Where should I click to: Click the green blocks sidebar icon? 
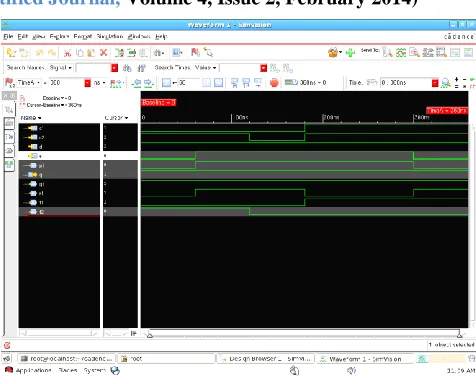click(x=9, y=164)
